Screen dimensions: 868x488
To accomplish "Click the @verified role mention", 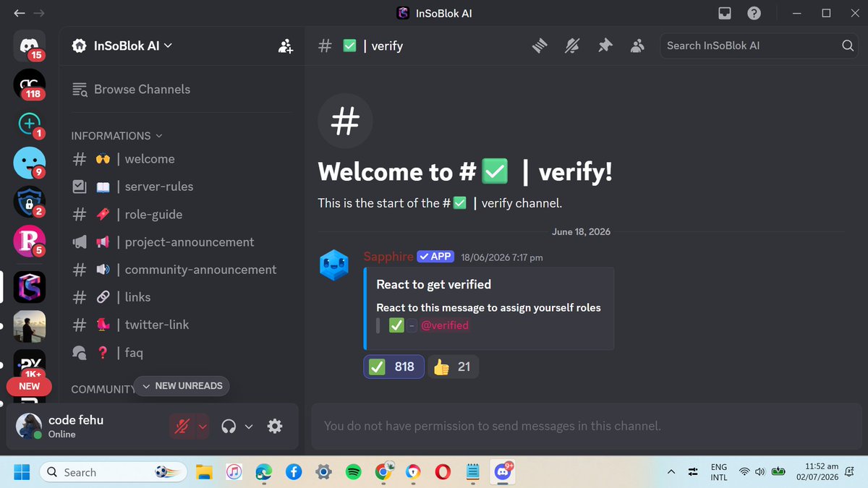I will click(x=445, y=325).
